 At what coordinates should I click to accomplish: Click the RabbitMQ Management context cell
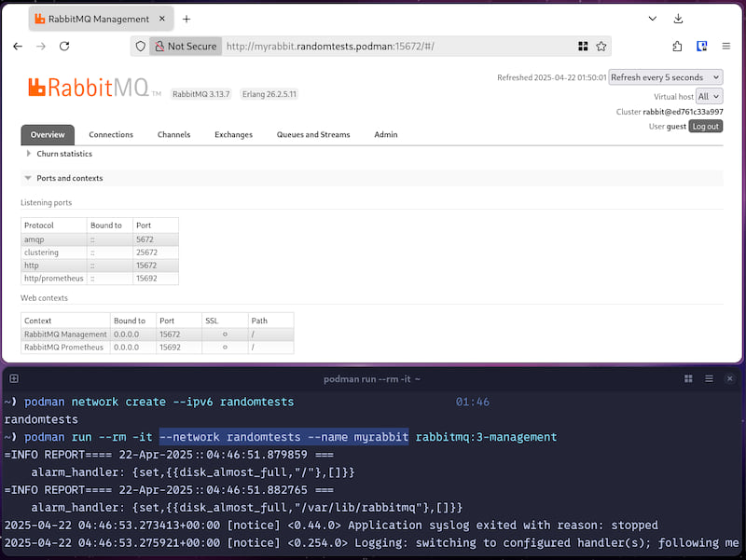click(x=65, y=335)
